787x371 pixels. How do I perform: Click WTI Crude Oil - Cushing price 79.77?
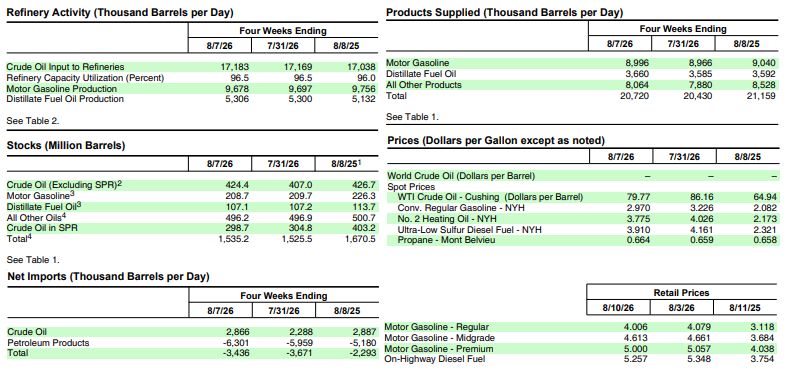point(638,197)
